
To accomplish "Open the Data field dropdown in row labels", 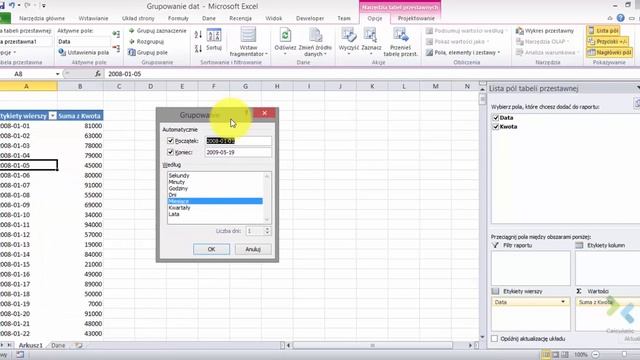I will [563, 302].
